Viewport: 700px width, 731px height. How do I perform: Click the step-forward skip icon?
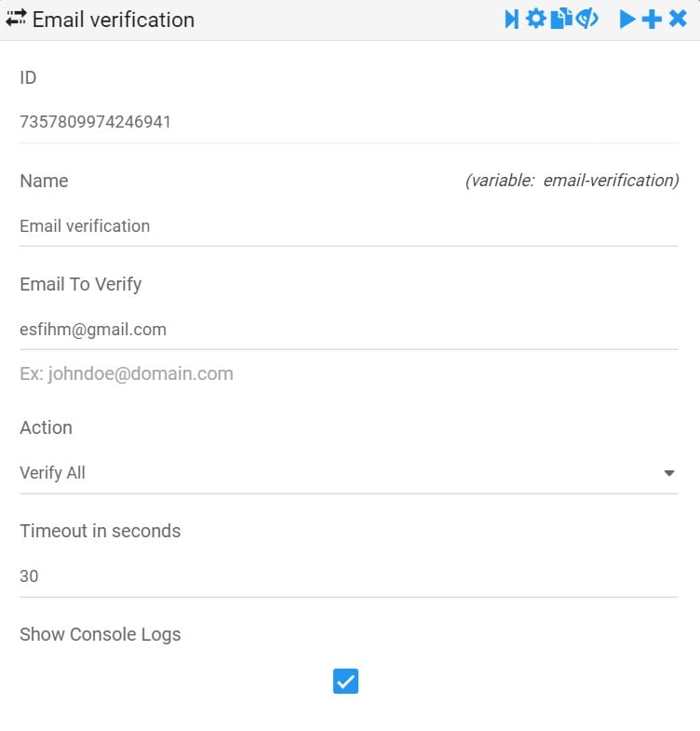512,20
